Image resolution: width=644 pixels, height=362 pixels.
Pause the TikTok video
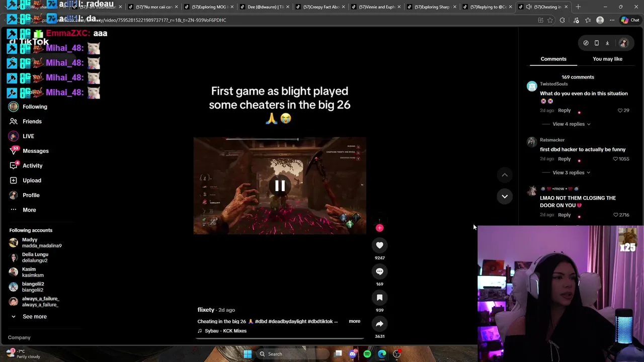[280, 186]
